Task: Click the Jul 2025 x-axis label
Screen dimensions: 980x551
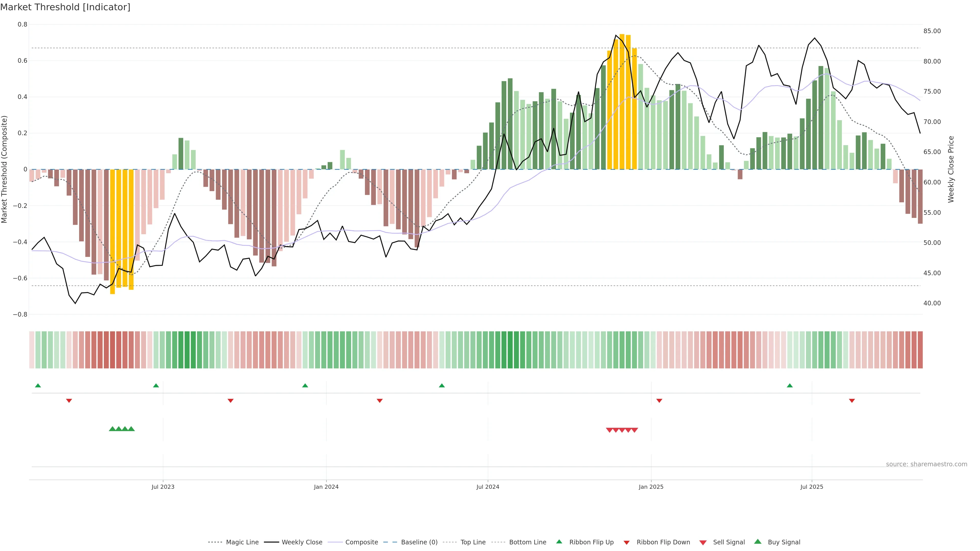Action: pyautogui.click(x=812, y=487)
